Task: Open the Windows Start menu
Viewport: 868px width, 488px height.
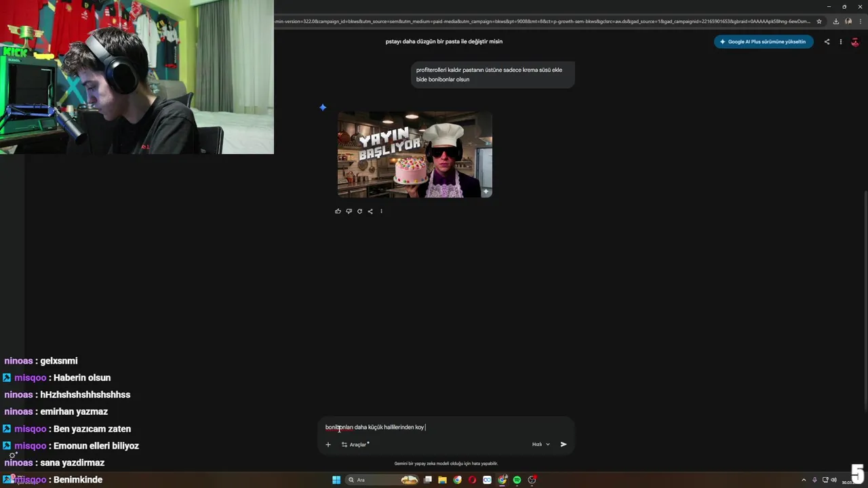Action: point(336,480)
